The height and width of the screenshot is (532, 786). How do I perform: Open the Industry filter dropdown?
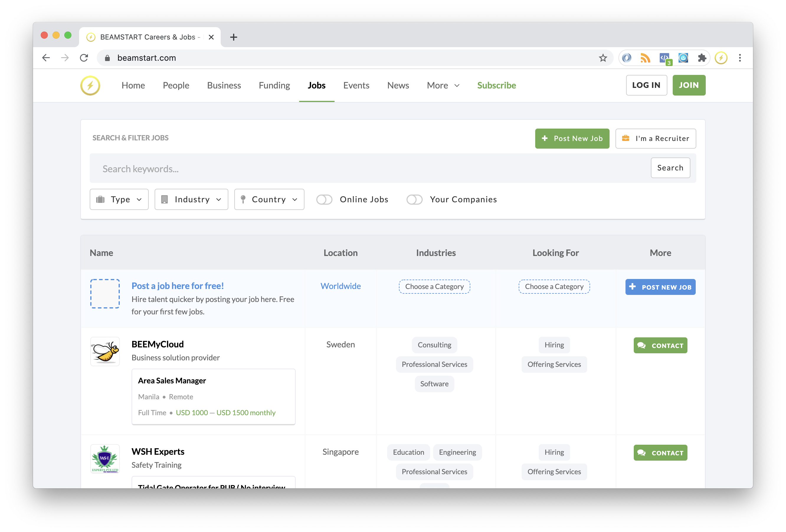pyautogui.click(x=191, y=199)
